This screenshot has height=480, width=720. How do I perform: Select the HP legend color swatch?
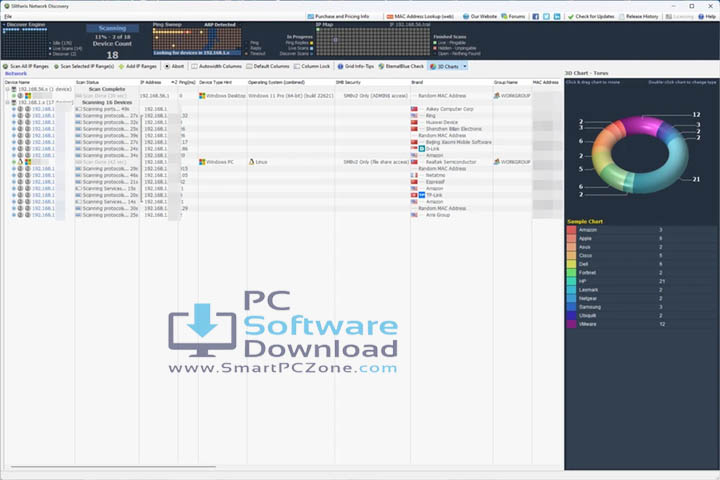coord(571,282)
